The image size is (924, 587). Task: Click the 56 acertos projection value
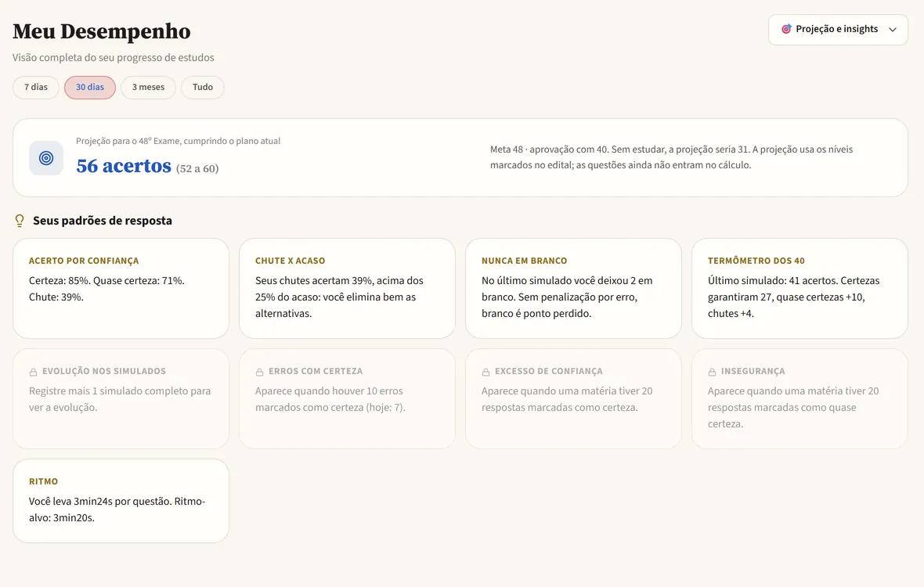(x=124, y=166)
